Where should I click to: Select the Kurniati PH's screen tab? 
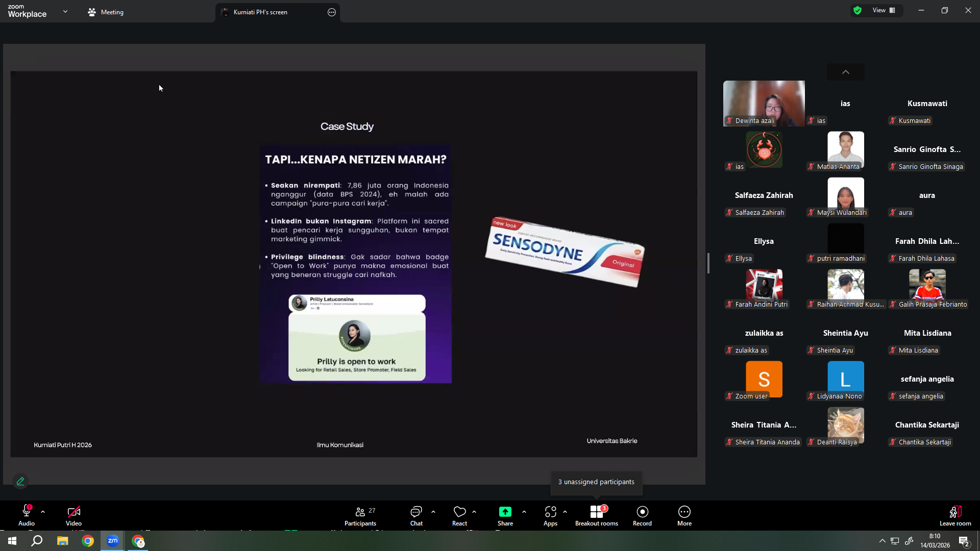pos(278,12)
